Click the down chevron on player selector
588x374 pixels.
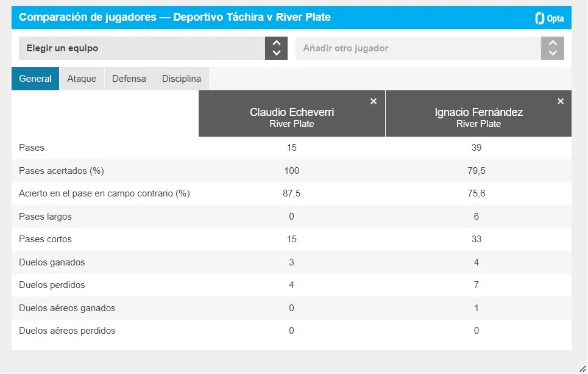point(552,53)
